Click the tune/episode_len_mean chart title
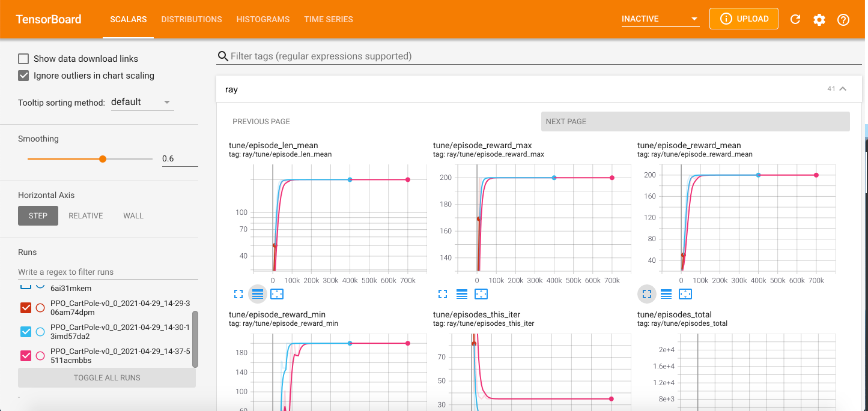This screenshot has height=411, width=868. click(273, 145)
